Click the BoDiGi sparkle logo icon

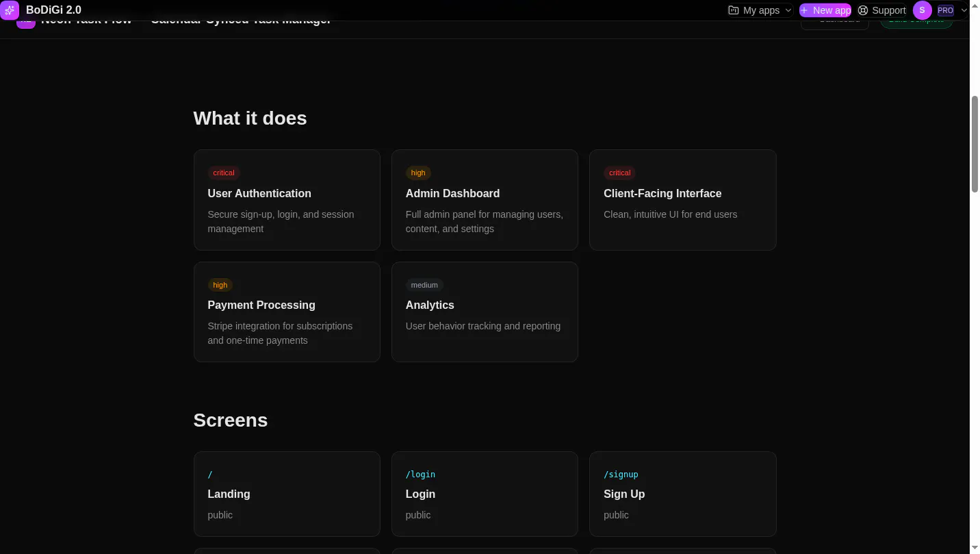coord(9,10)
